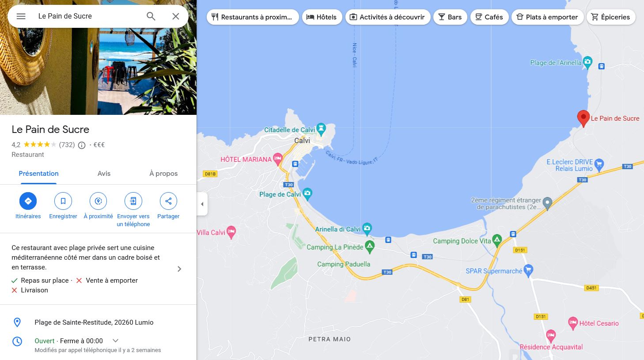644x360 pixels.
Task: Click the Épiceries filter chip
Action: point(611,17)
